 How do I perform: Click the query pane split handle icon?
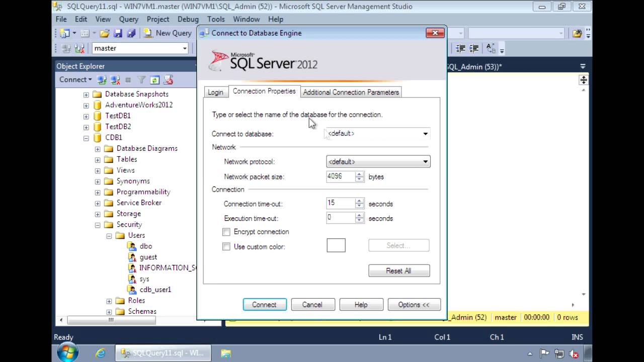click(583, 80)
